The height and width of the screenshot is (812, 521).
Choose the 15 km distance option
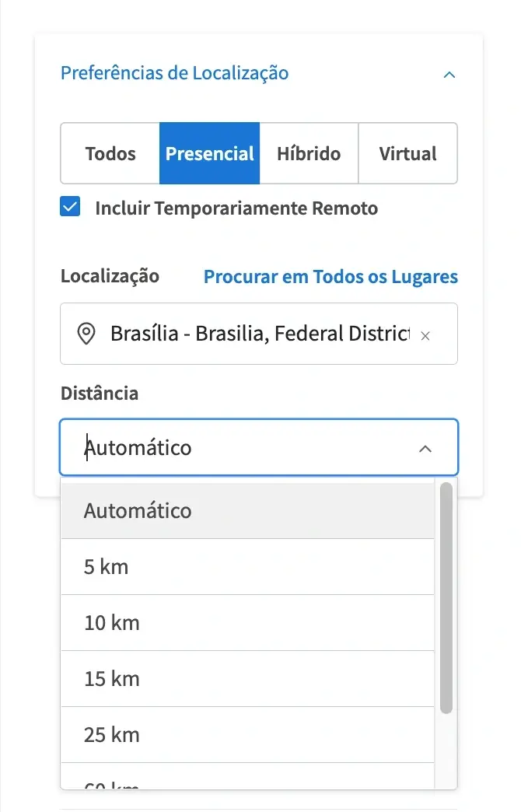click(x=247, y=678)
